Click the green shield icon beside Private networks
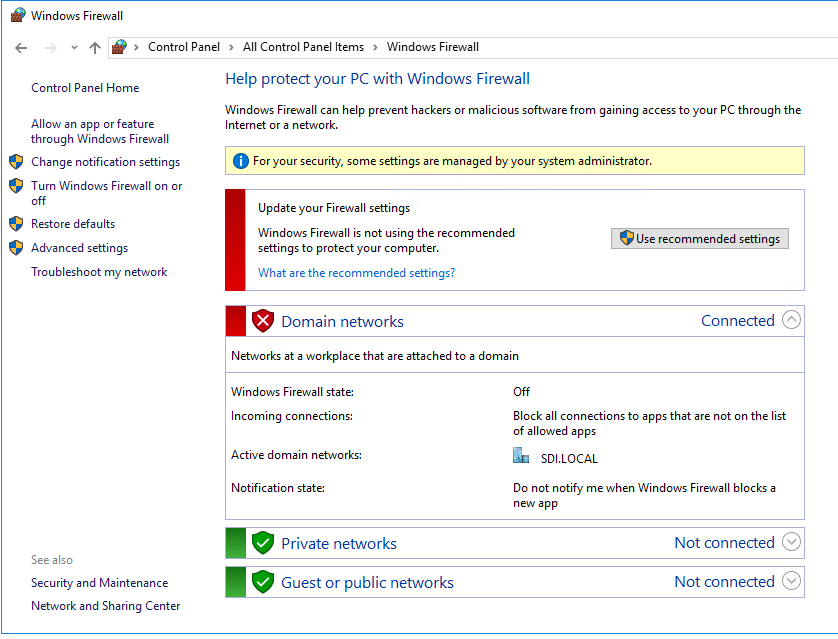Image resolution: width=838 pixels, height=639 pixels. click(x=262, y=543)
